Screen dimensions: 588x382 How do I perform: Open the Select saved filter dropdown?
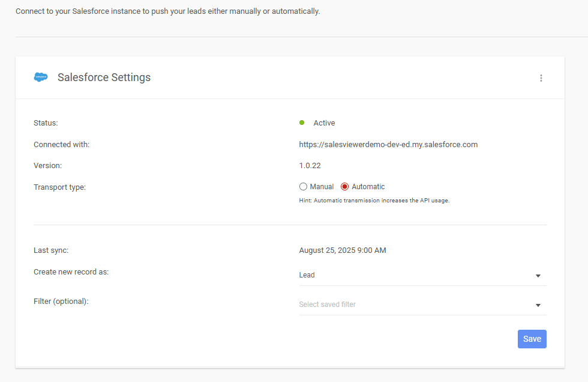(x=422, y=305)
